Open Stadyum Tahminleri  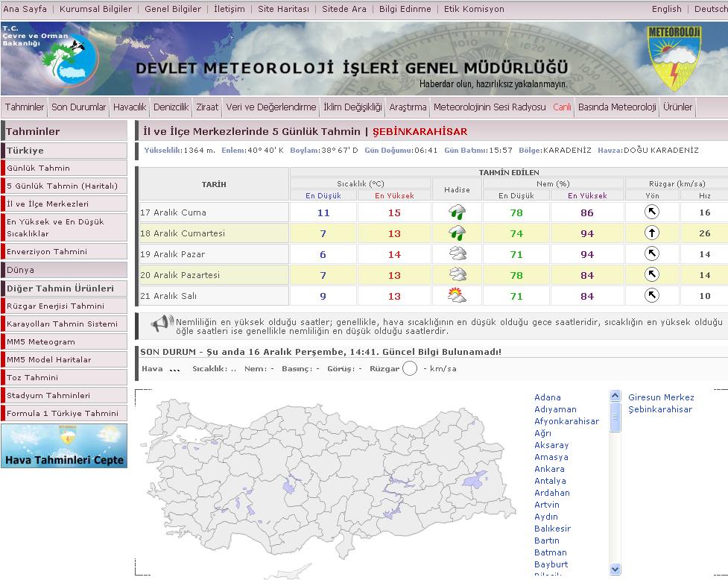pyautogui.click(x=64, y=395)
